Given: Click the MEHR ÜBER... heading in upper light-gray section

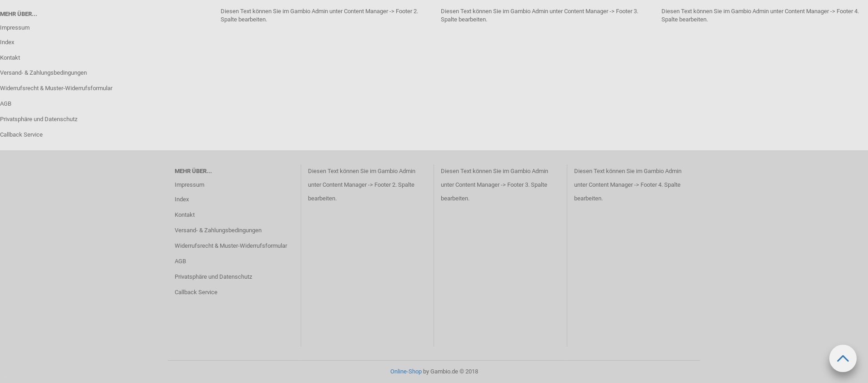Looking at the screenshot, I should coord(19,14).
